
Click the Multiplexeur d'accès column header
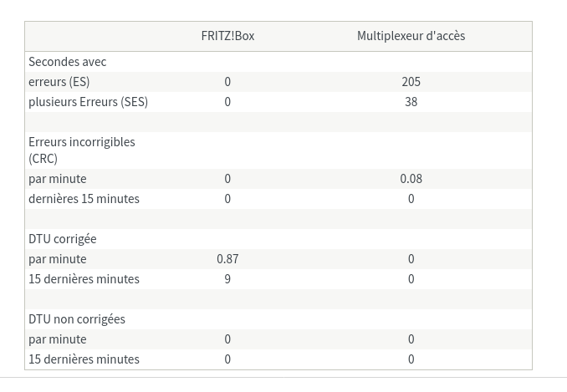pos(411,36)
